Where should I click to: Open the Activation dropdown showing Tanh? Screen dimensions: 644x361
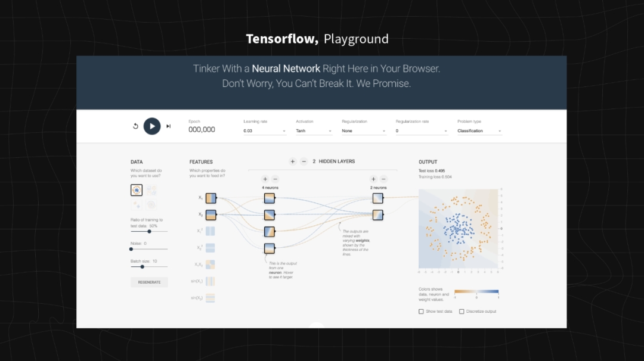(x=314, y=130)
